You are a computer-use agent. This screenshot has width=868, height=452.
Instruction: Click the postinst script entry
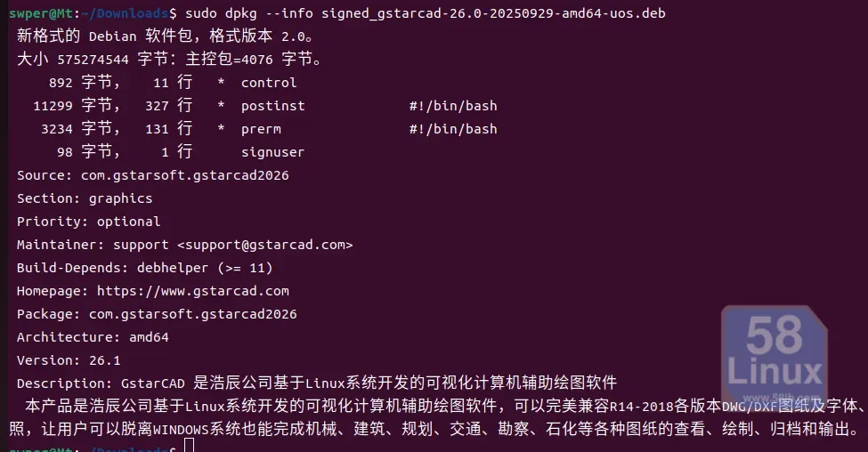(272, 106)
